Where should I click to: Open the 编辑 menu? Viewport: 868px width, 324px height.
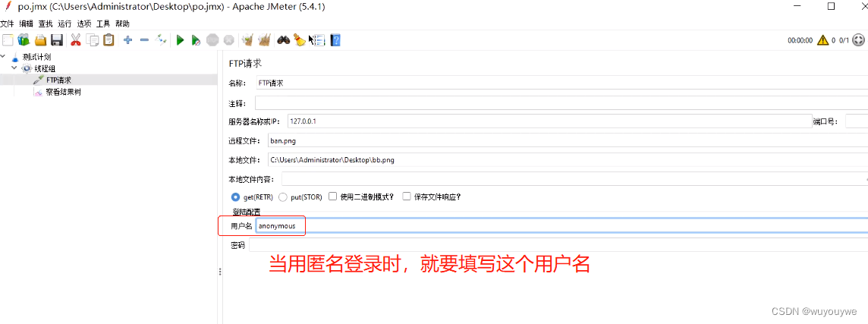26,24
